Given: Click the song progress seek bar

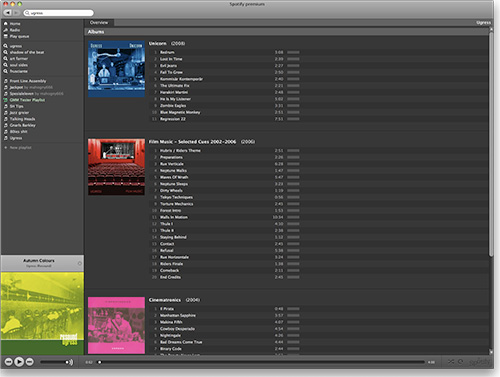Looking at the screenshot, I should click(261, 362).
